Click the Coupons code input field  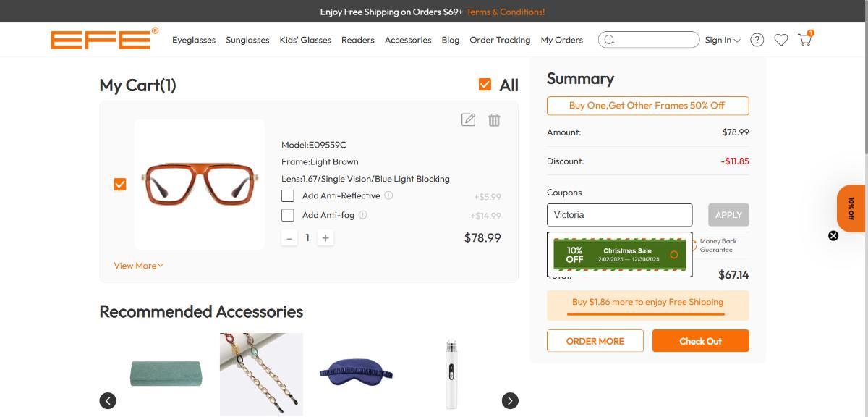click(619, 215)
